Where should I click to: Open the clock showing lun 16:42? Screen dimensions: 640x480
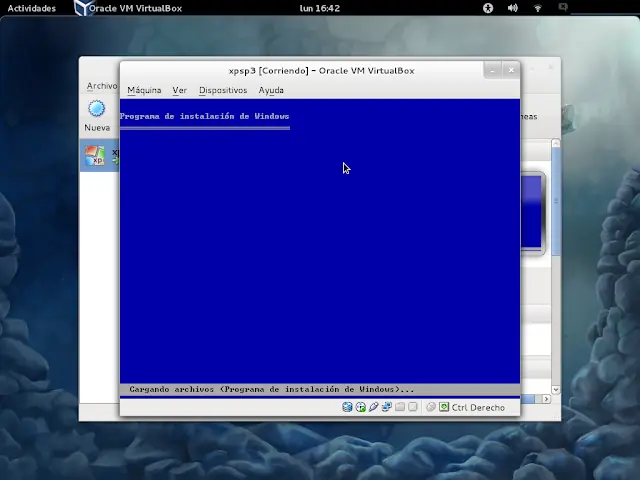pos(320,8)
